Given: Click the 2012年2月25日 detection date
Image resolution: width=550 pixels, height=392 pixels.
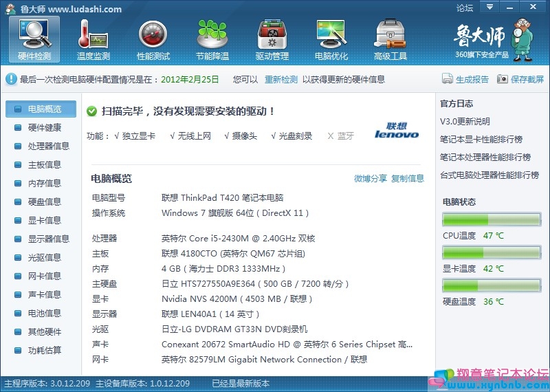Looking at the screenshot, I should 190,80.
